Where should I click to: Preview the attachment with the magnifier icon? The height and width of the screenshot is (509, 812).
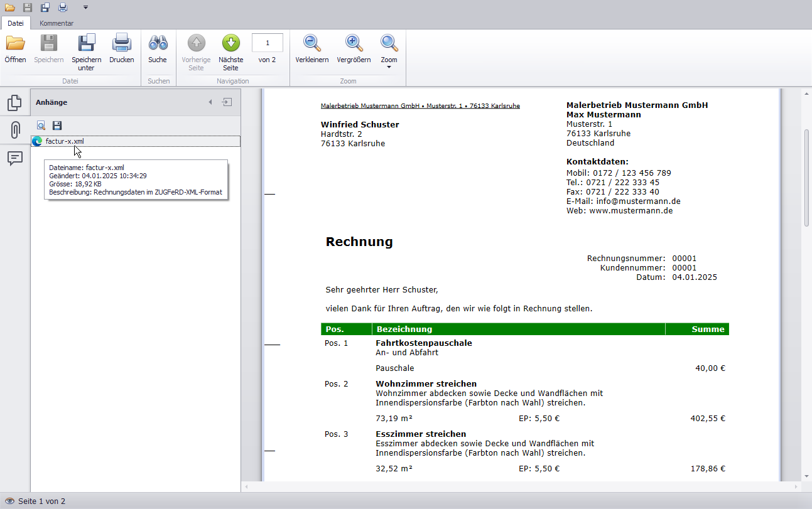coord(41,126)
